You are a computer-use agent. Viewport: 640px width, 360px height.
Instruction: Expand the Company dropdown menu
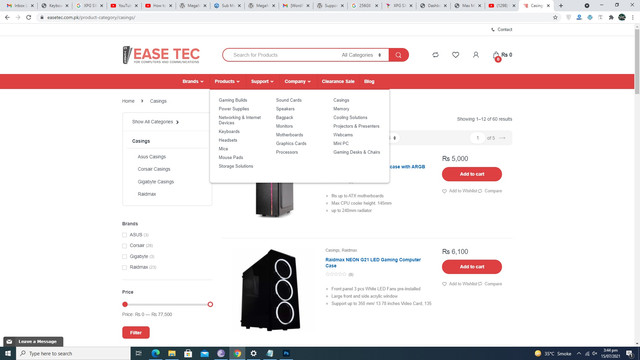click(297, 81)
